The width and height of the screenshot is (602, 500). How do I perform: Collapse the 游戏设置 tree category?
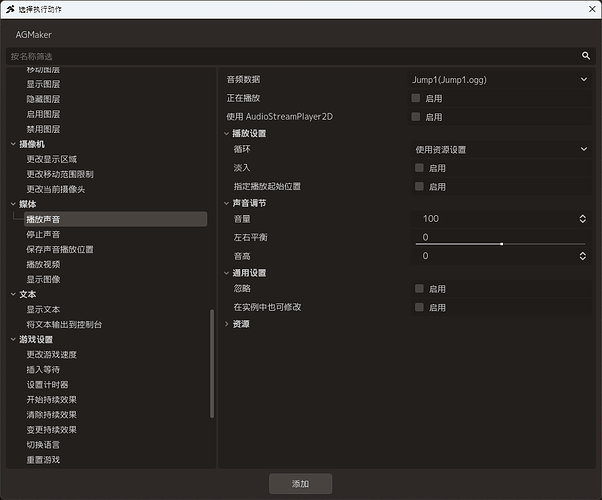pyautogui.click(x=13, y=339)
